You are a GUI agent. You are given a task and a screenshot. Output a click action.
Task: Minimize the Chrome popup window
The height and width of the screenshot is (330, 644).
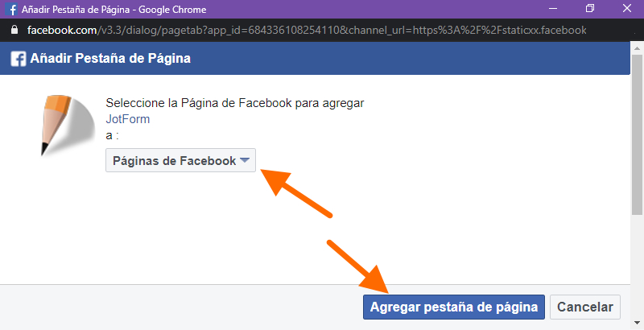553,9
